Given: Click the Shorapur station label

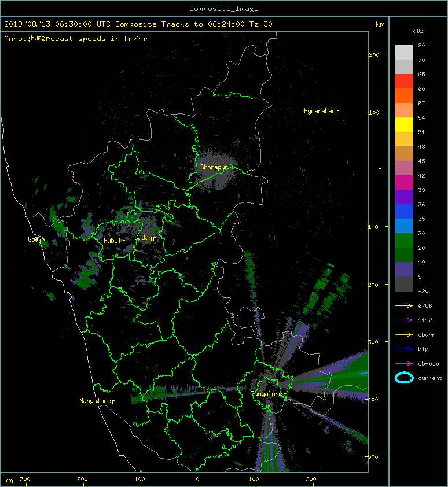Looking at the screenshot, I should click(x=215, y=167).
